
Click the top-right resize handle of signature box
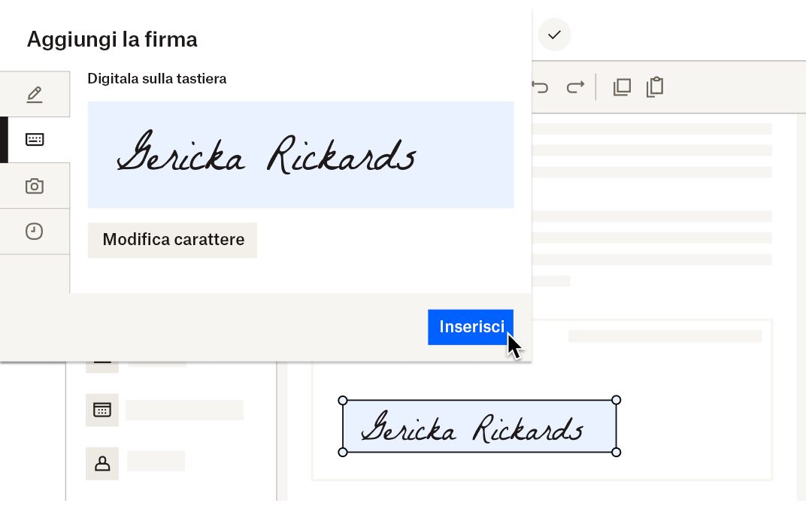click(x=617, y=400)
